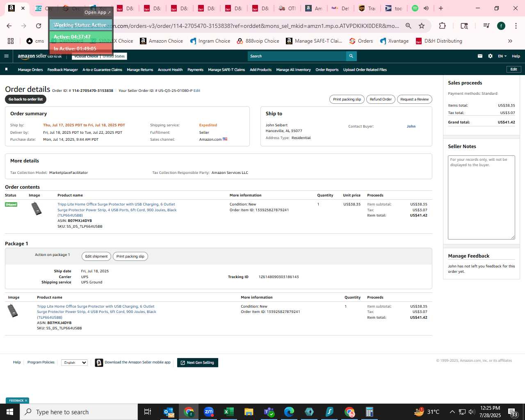Open Payments menu item
The image size is (525, 420).
pos(195,70)
